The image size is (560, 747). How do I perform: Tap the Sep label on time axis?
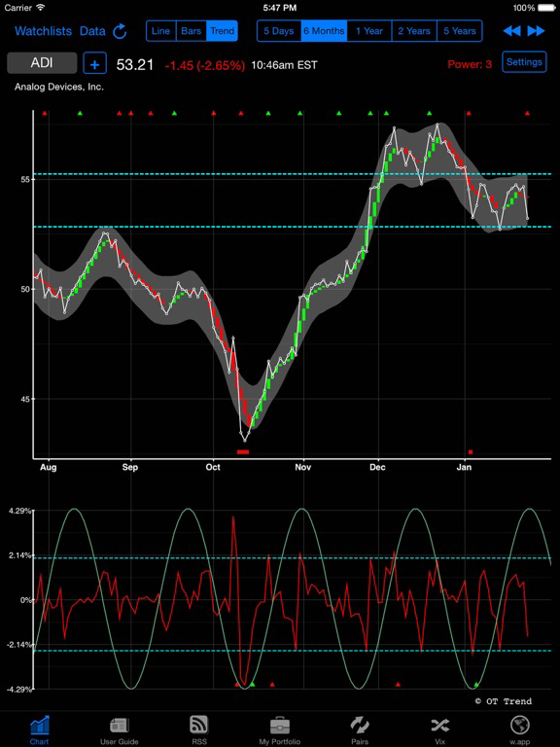(130, 467)
